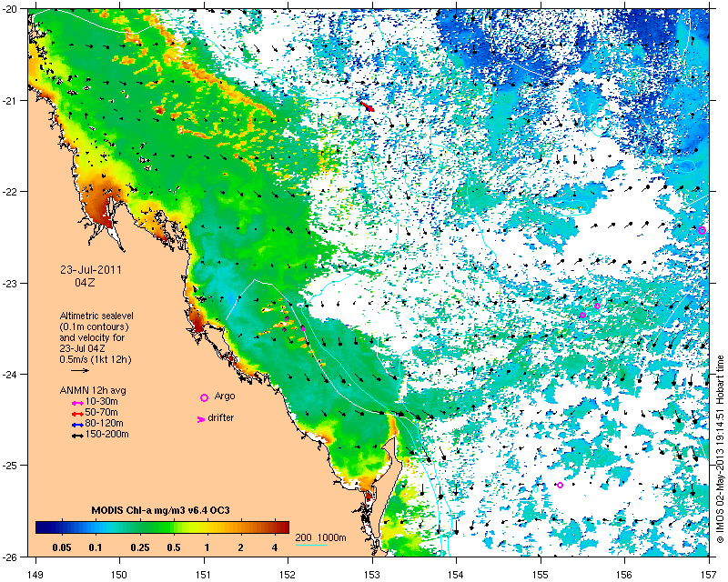Click the longitude axis label "153"

pos(372,575)
